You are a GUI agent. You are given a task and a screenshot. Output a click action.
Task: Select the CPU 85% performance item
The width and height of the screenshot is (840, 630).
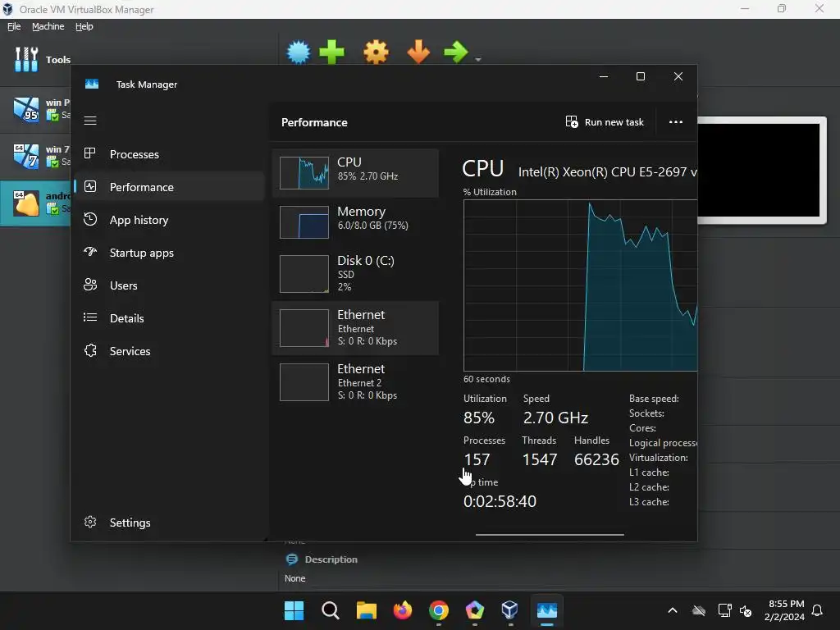pos(355,172)
